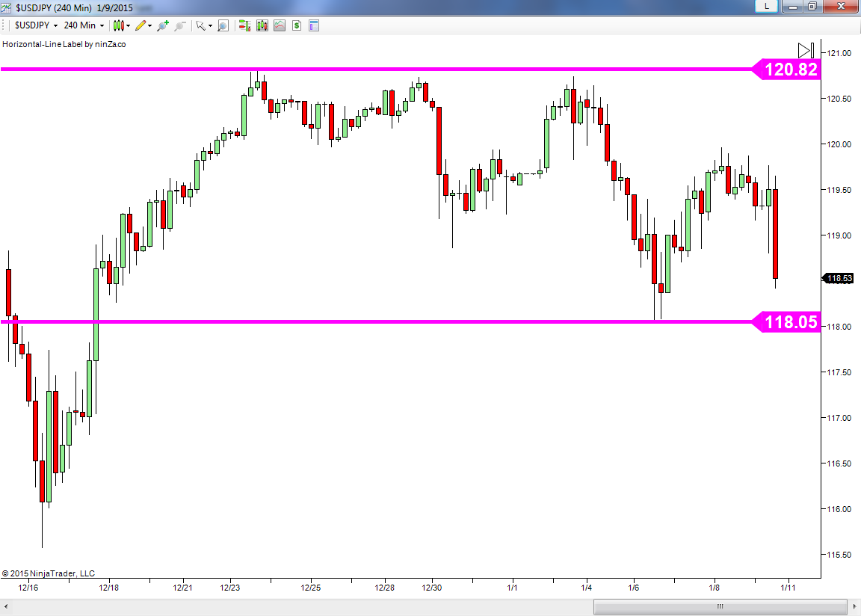Click the zoom frame magnifier icon
This screenshot has width=861, height=616.
[223, 25]
